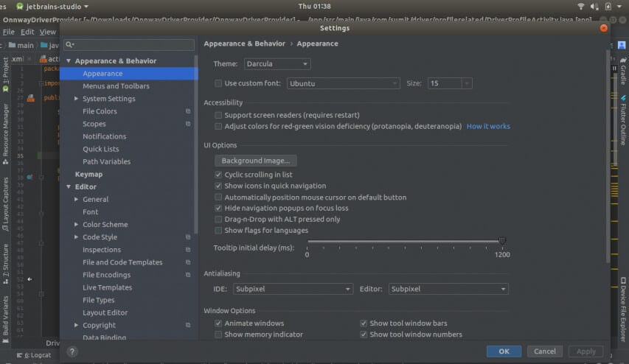629x364 pixels.
Task: Collapse the Editor tree node
Action: click(x=69, y=187)
